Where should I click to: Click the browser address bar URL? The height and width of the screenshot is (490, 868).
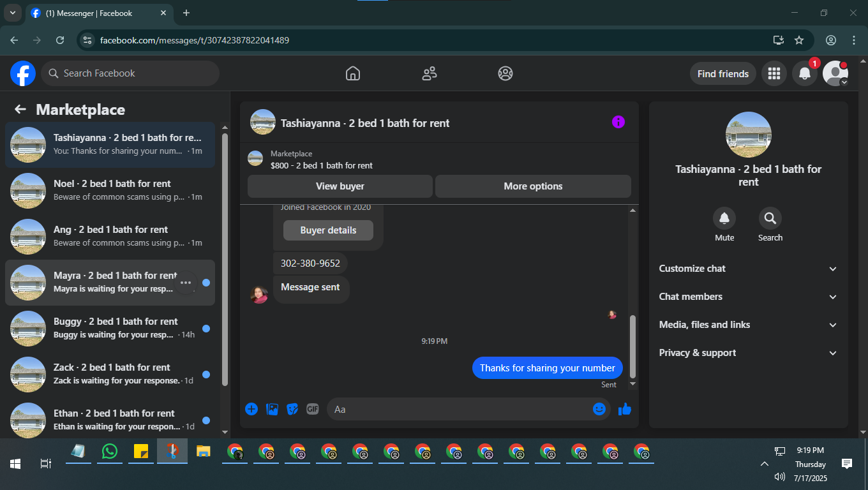195,40
